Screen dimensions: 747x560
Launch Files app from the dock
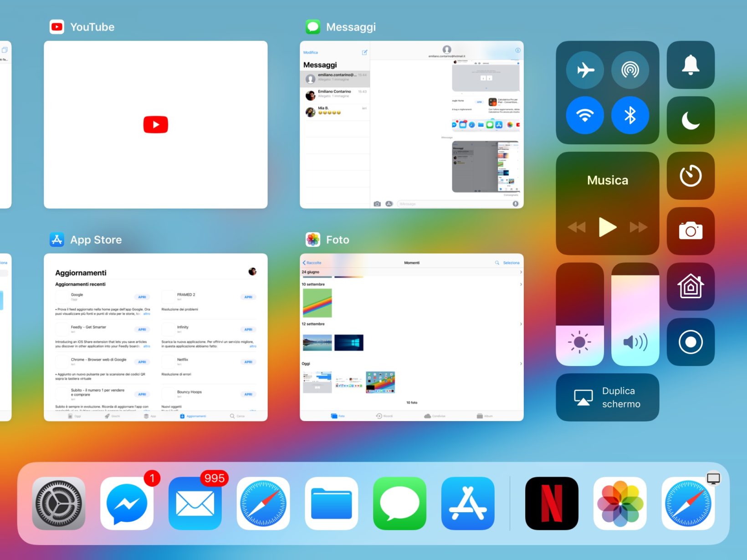click(x=332, y=503)
